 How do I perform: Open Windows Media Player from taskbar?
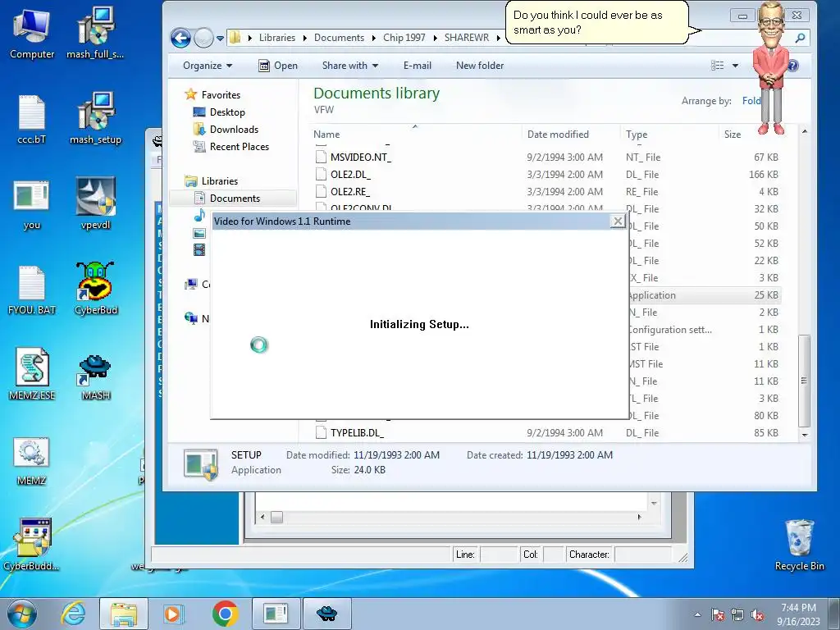pyautogui.click(x=173, y=614)
